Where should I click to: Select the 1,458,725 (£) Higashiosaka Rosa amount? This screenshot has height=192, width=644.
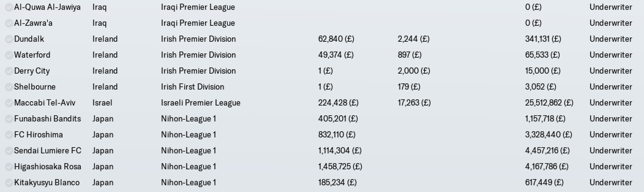[340, 167]
